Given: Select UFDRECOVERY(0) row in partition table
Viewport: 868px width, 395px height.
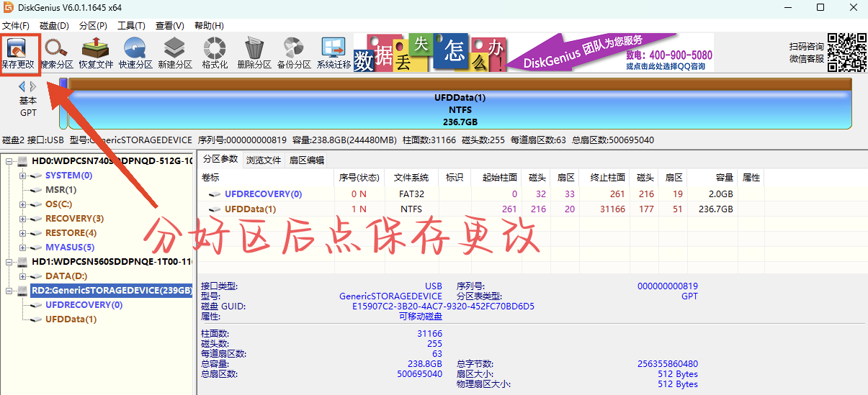Looking at the screenshot, I should click(x=481, y=194).
